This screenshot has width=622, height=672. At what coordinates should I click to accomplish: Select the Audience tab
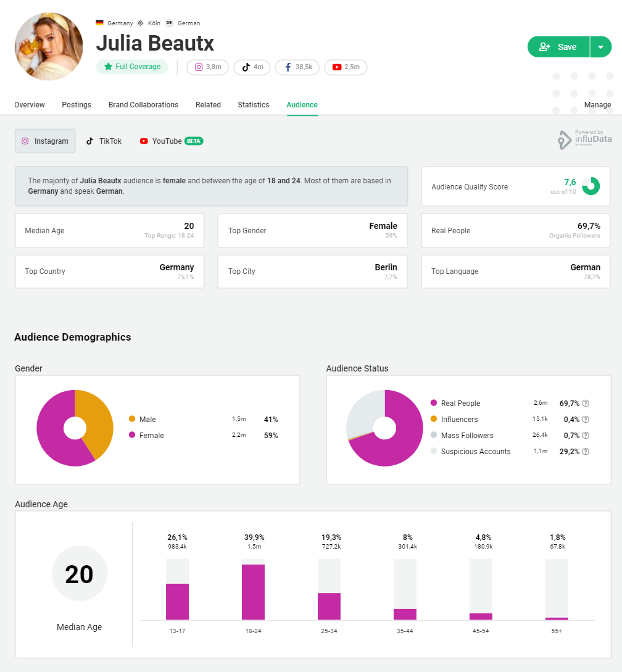(302, 104)
